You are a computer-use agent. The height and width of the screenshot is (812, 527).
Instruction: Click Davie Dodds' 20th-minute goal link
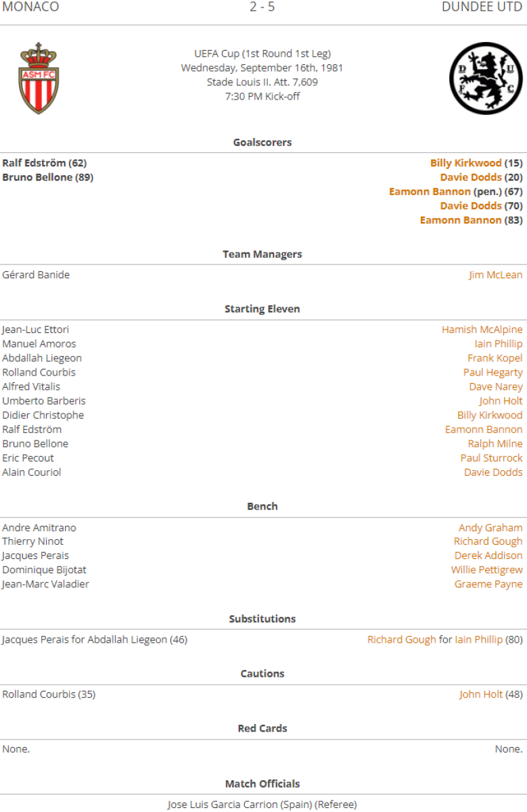tap(471, 177)
